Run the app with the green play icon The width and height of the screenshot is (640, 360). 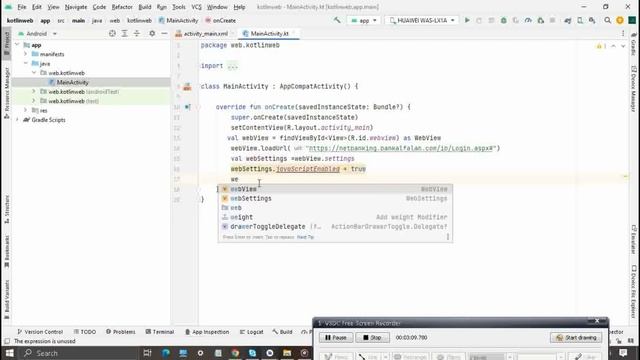[467, 20]
